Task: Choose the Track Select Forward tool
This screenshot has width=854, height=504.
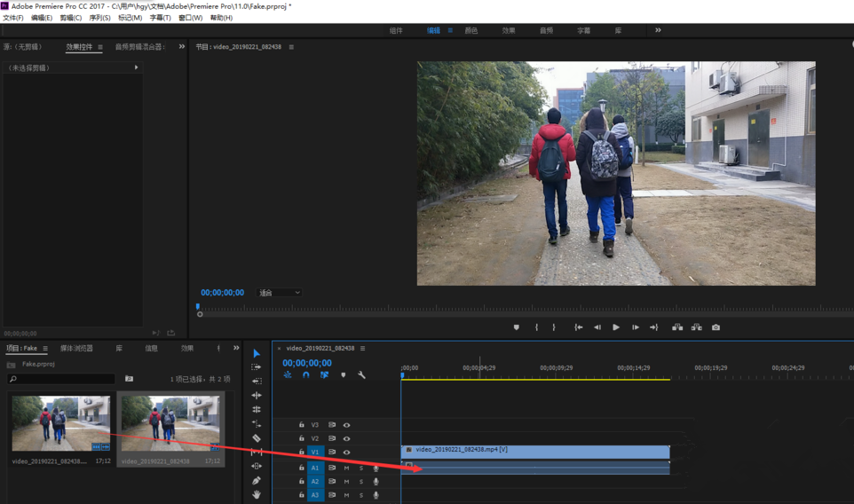Action: coord(257,367)
